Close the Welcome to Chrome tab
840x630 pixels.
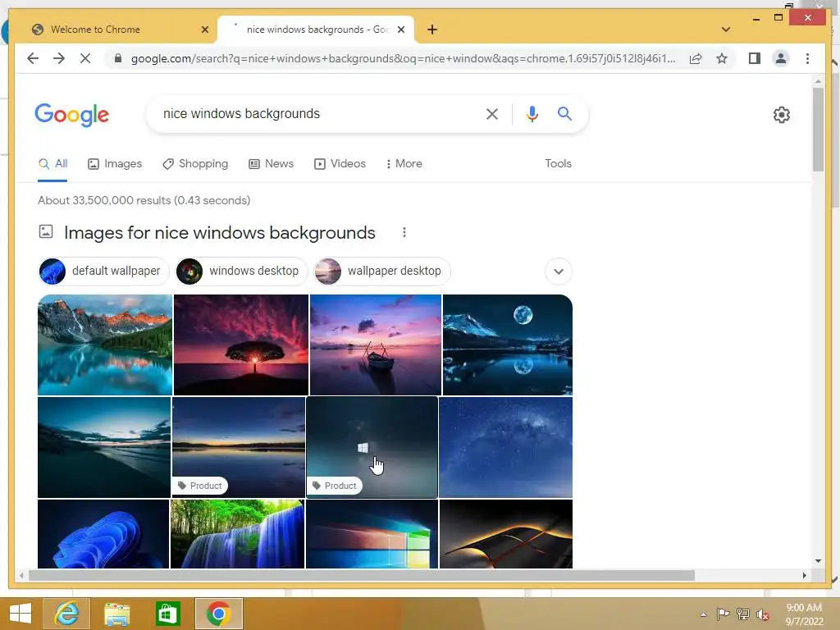[x=204, y=30]
